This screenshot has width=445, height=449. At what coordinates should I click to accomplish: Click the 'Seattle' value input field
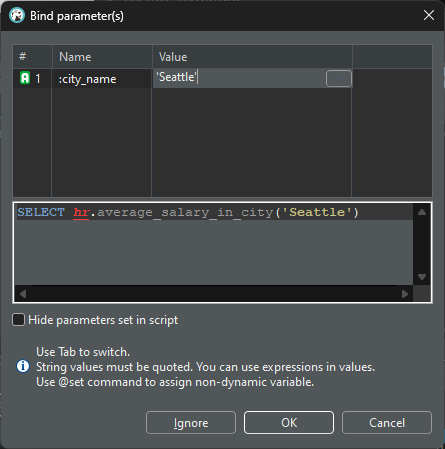pos(239,78)
